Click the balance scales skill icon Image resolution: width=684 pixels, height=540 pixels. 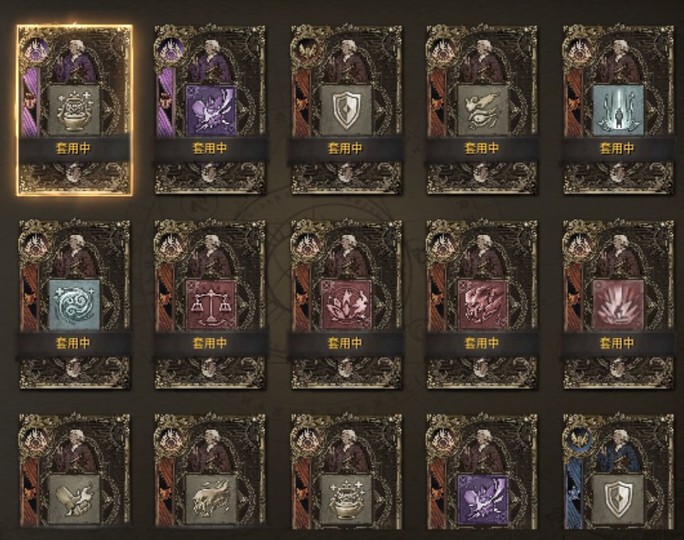point(211,305)
